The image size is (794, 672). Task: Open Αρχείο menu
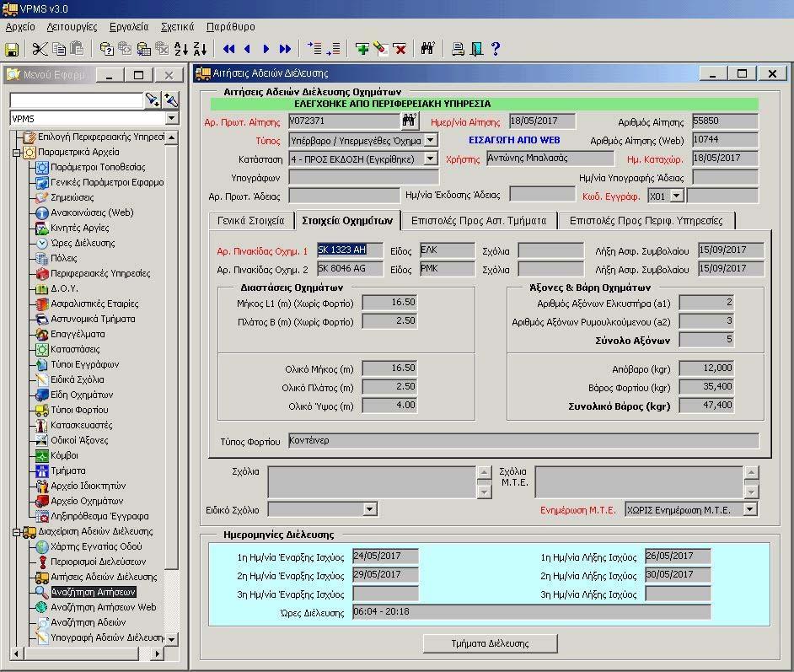pos(20,27)
